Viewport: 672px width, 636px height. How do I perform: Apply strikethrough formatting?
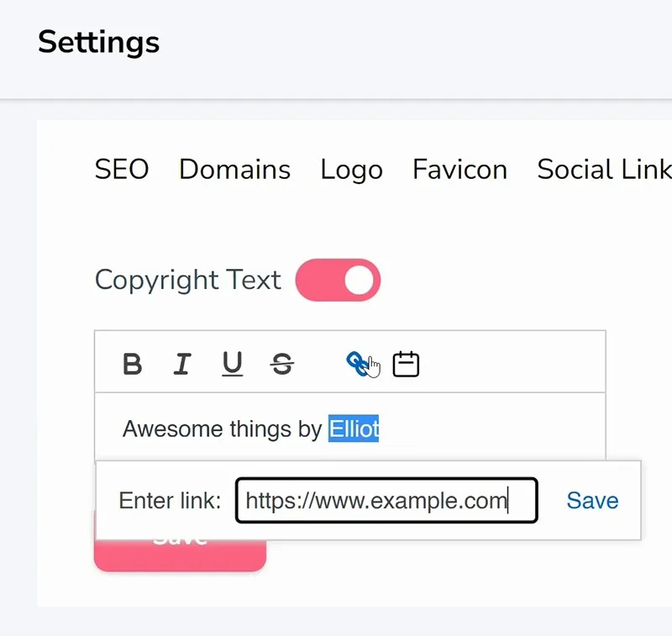282,365
